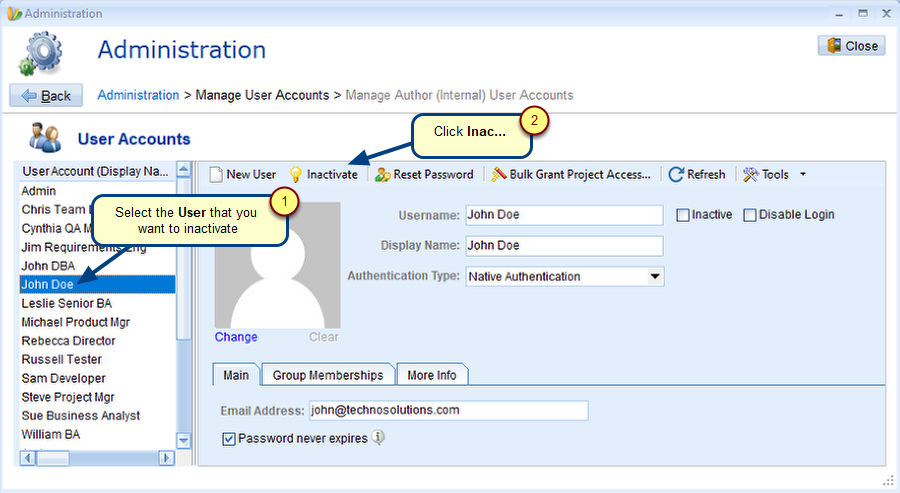Open the Authentication Type dropdown
The image size is (900, 493).
point(655,277)
